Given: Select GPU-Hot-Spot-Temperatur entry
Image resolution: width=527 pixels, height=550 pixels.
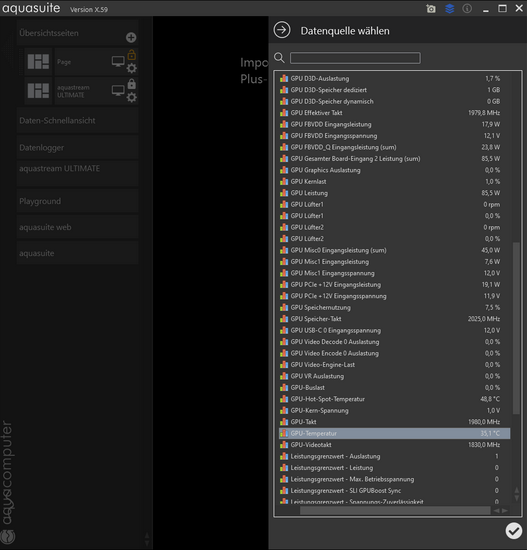Looking at the screenshot, I should (394, 399).
